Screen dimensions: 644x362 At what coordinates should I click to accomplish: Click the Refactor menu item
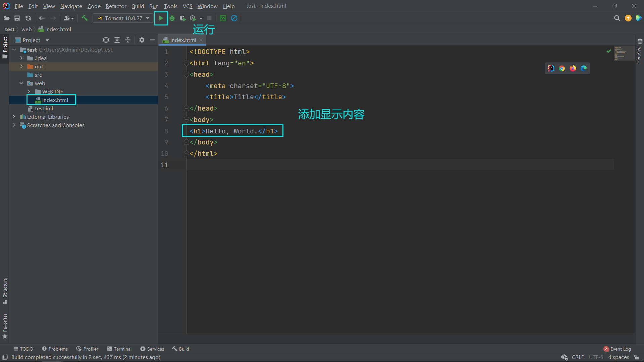[115, 6]
